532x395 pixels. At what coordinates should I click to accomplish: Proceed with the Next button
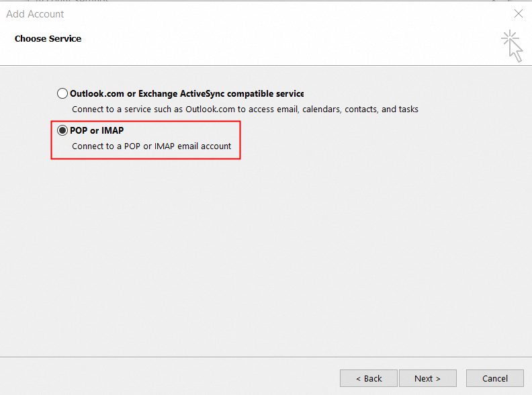tap(427, 378)
